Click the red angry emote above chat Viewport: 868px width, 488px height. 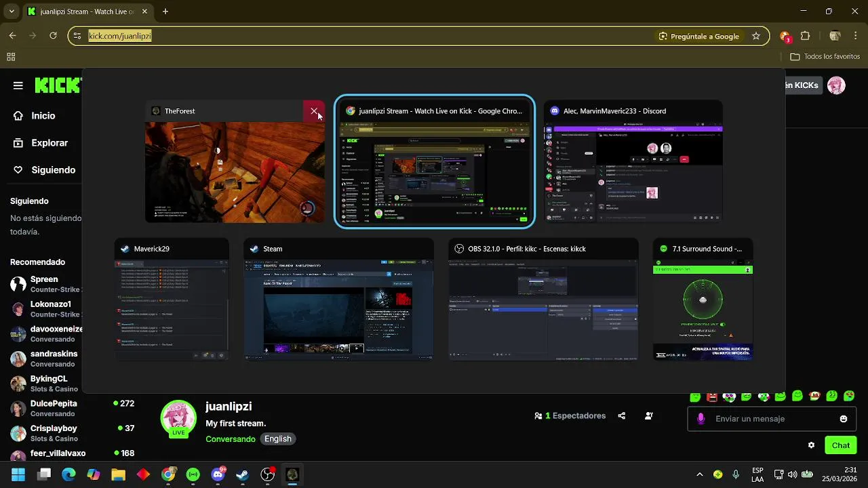tap(712, 396)
